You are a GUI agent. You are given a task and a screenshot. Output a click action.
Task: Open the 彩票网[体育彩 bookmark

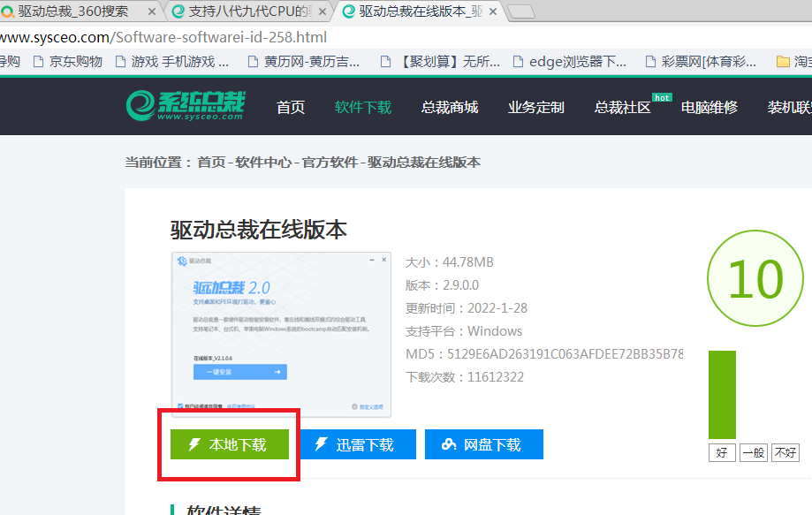pyautogui.click(x=702, y=62)
